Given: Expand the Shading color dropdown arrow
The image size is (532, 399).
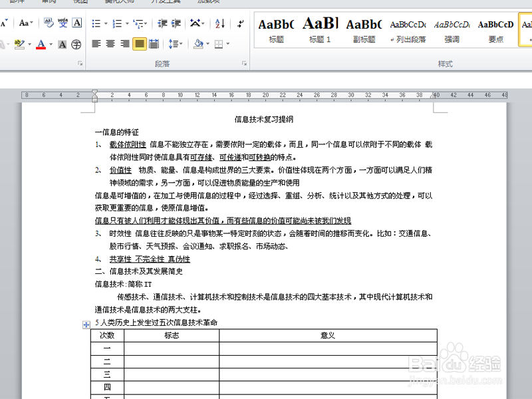Looking at the screenshot, I should (x=207, y=44).
